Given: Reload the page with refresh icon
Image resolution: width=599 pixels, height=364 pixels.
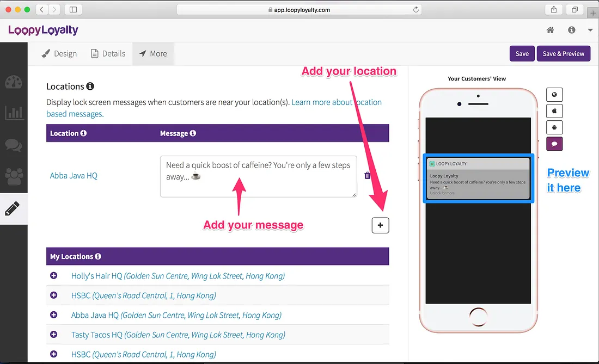Looking at the screenshot, I should 415,10.
